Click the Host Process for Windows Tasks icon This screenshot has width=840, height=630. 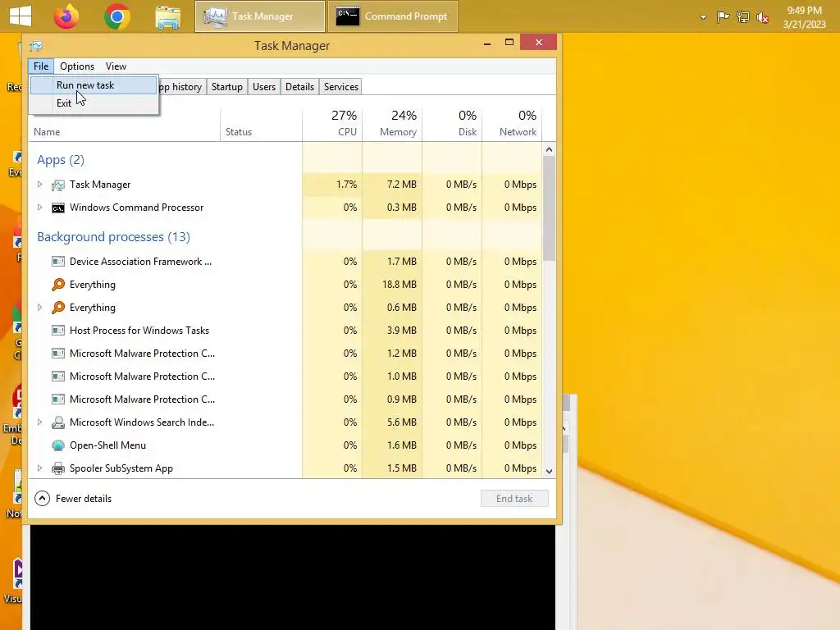point(58,331)
